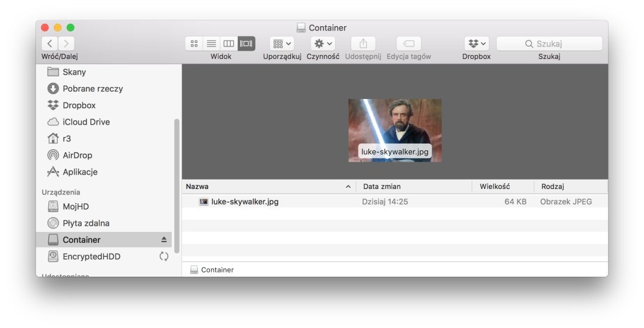This screenshot has height=328, width=644.
Task: Eject the Container volume
Action: [x=164, y=240]
